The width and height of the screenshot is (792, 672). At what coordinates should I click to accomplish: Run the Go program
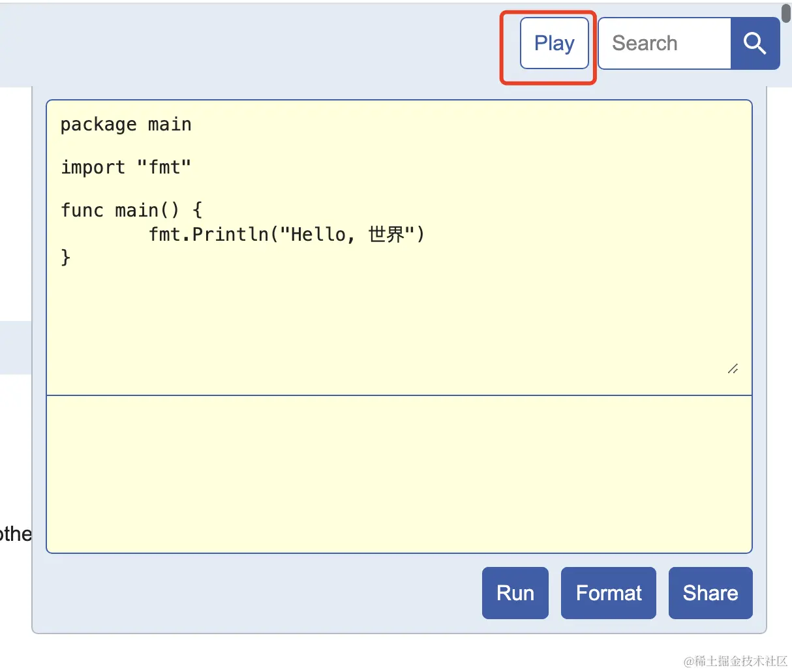click(x=515, y=592)
